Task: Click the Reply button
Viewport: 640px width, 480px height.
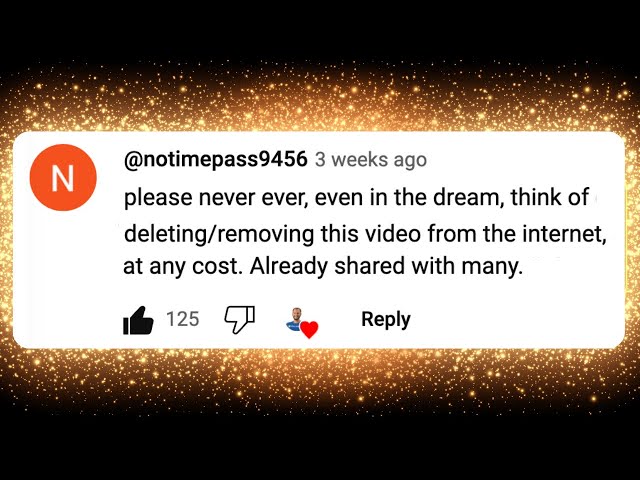Action: (x=386, y=319)
